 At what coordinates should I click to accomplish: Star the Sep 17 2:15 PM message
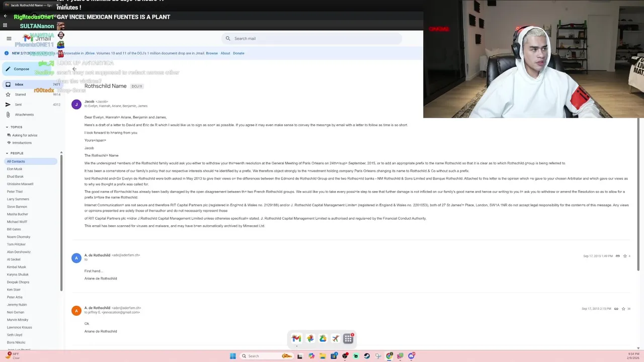click(623, 309)
